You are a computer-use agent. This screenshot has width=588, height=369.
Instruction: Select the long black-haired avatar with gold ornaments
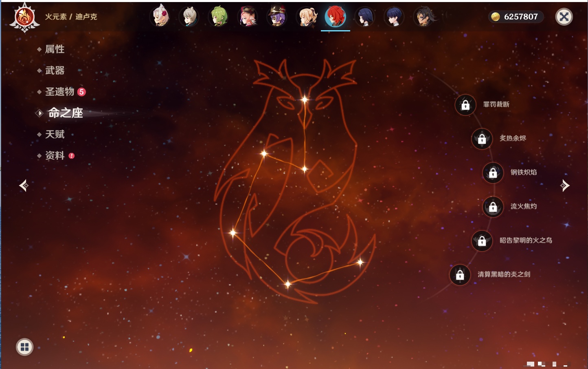pyautogui.click(x=424, y=17)
